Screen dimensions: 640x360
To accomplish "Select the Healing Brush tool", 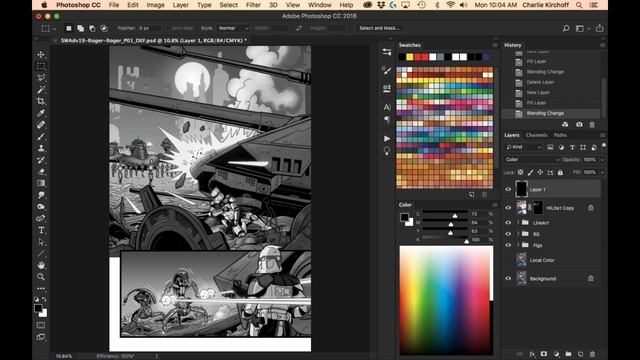I will tap(41, 125).
